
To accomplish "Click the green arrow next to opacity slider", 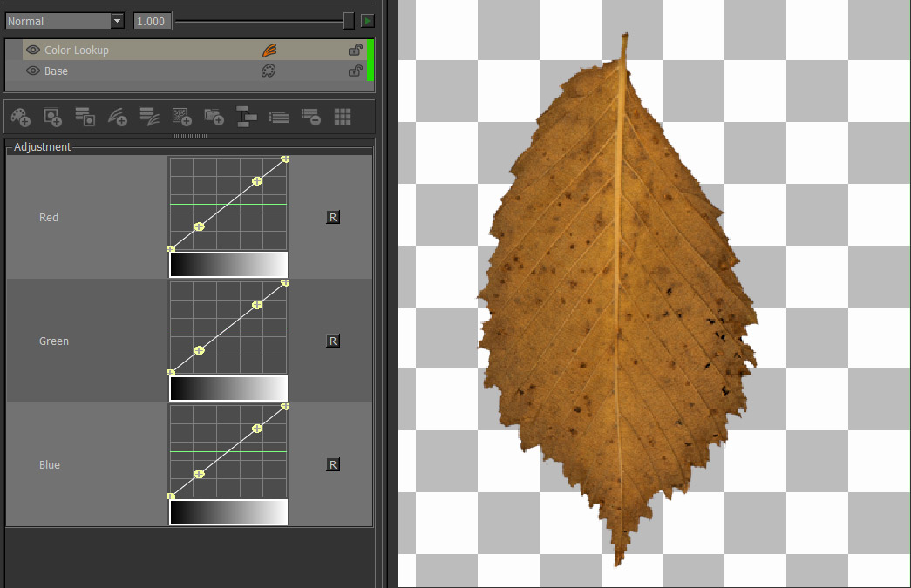I will pyautogui.click(x=368, y=21).
